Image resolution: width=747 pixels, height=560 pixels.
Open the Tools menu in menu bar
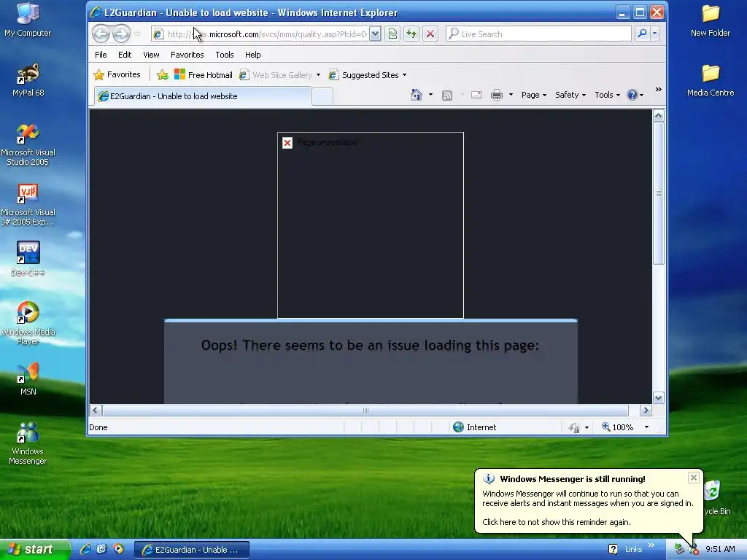pyautogui.click(x=225, y=55)
